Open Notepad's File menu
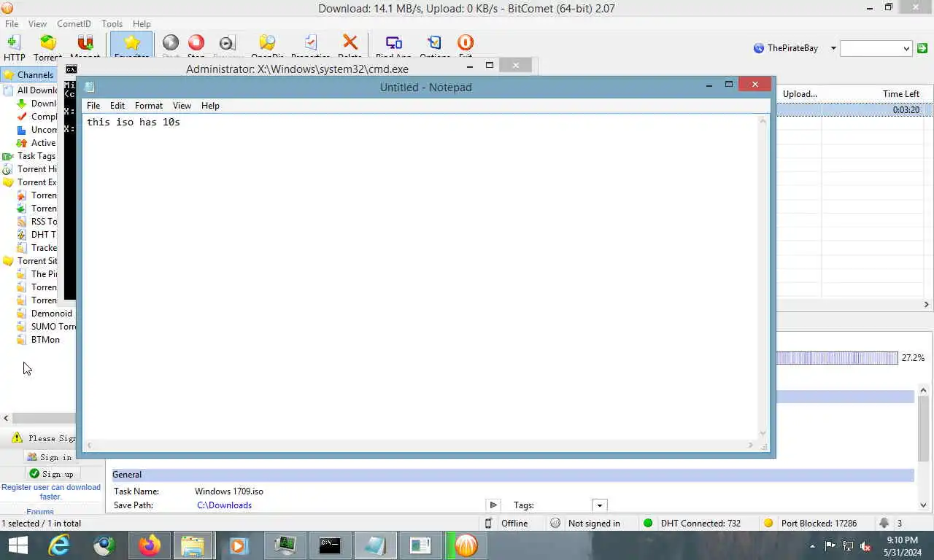Image resolution: width=934 pixels, height=560 pixels. (x=93, y=106)
